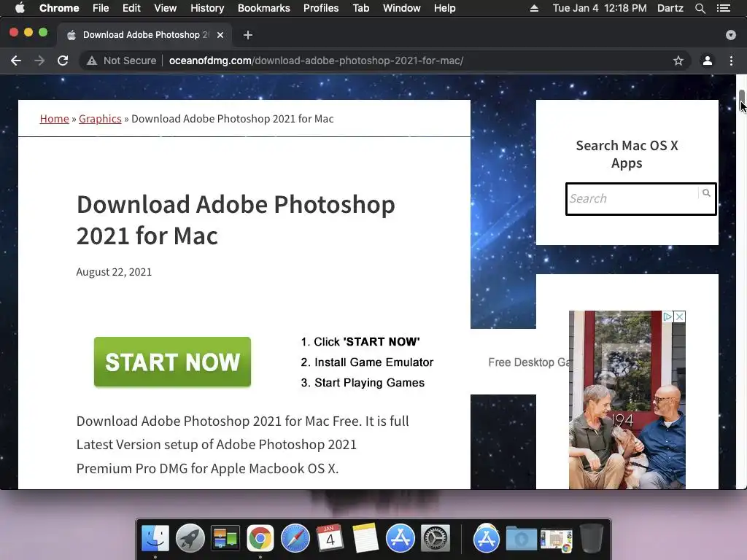Click the browser forward arrow
The image size is (747, 560).
(x=39, y=61)
